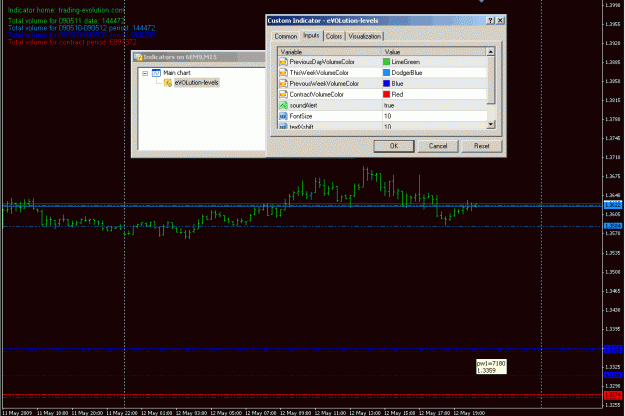Select the PrevousWeekVolumeColor variable name
625x416 pixels.
click(x=324, y=83)
